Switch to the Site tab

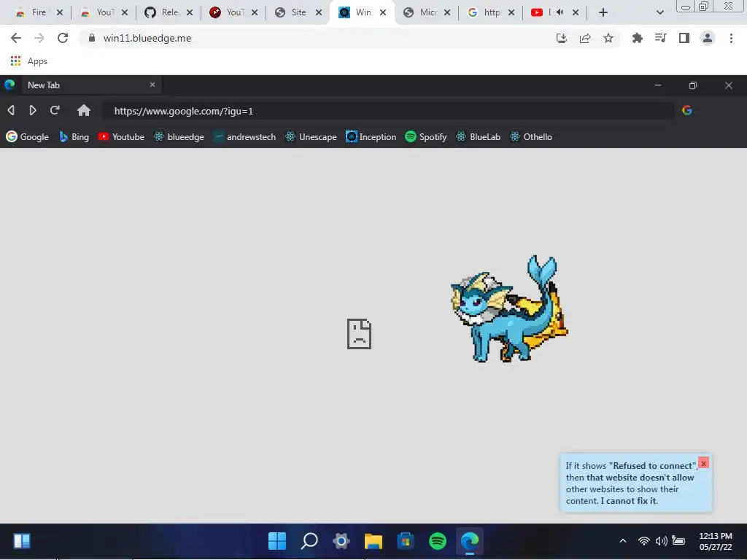click(x=293, y=12)
